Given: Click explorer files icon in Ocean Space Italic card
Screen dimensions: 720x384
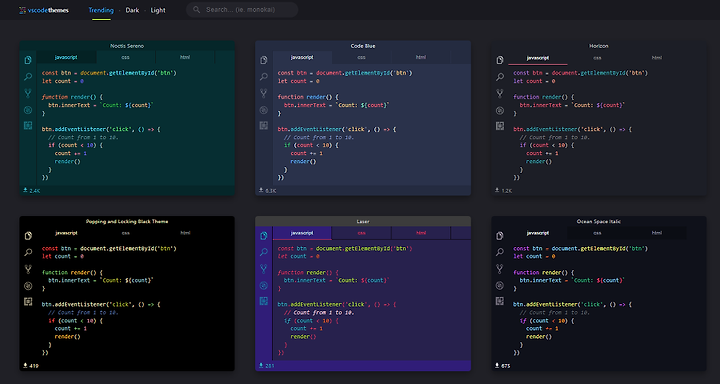Looking at the screenshot, I should coord(500,236).
